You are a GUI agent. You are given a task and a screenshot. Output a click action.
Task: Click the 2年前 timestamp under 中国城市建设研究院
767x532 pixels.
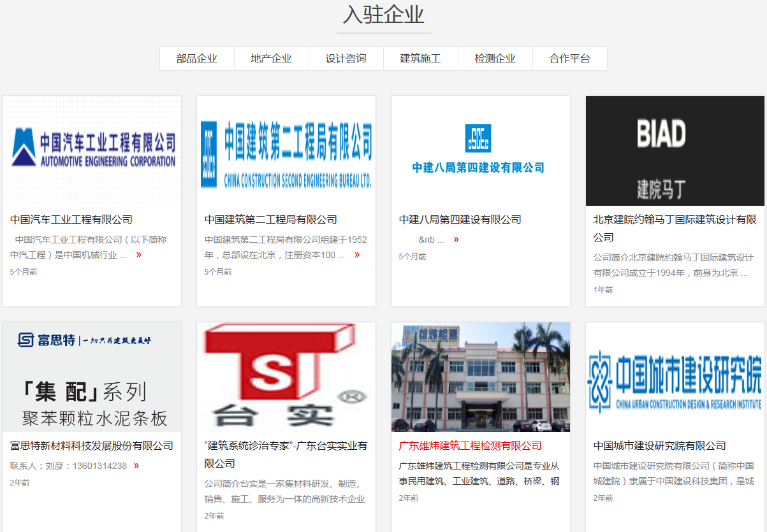(603, 498)
